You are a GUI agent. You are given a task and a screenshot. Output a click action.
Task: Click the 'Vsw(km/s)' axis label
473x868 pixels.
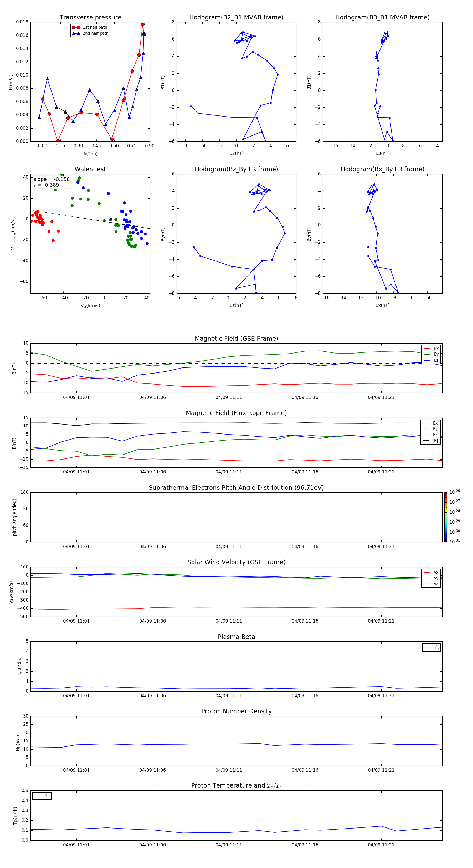coord(11,592)
